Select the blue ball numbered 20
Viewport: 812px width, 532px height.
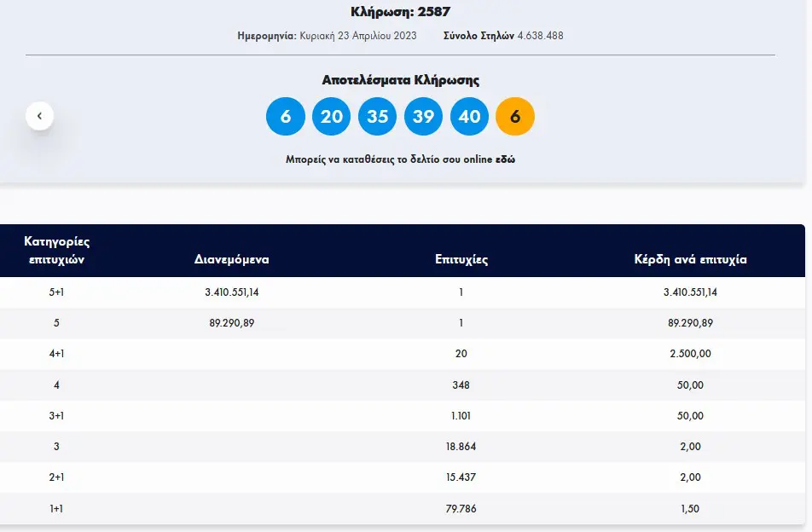tap(332, 117)
